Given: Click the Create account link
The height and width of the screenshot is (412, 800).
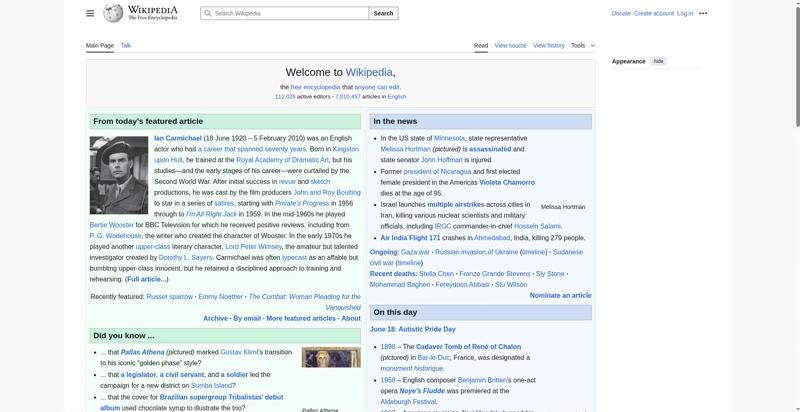Looking at the screenshot, I should (x=654, y=13).
